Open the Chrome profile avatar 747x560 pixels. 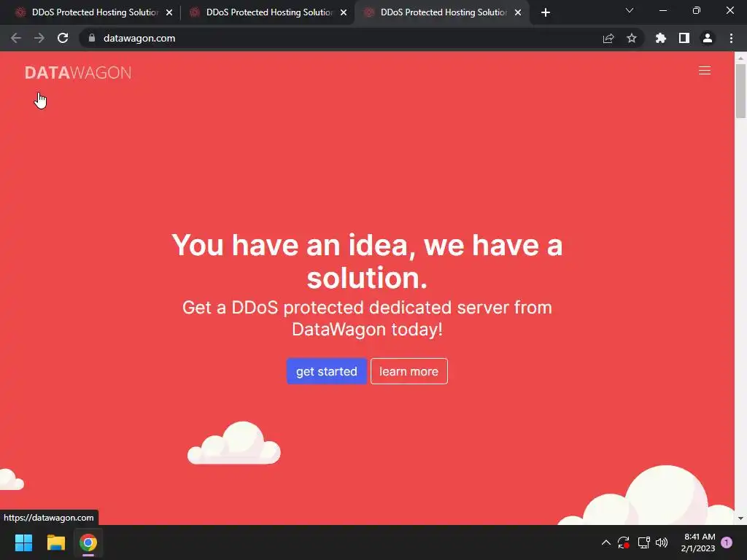pos(708,38)
